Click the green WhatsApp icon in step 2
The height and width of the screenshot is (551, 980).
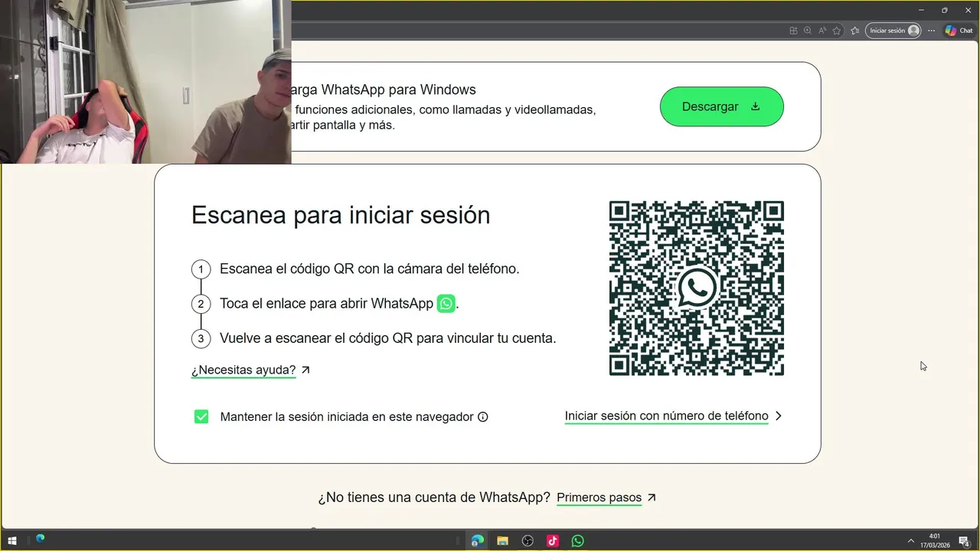coord(446,304)
